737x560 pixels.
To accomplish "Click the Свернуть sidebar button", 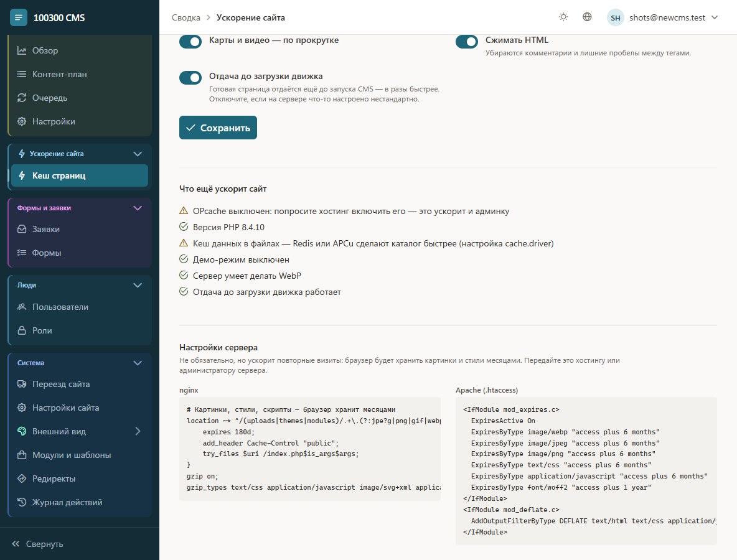I will pos(37,544).
